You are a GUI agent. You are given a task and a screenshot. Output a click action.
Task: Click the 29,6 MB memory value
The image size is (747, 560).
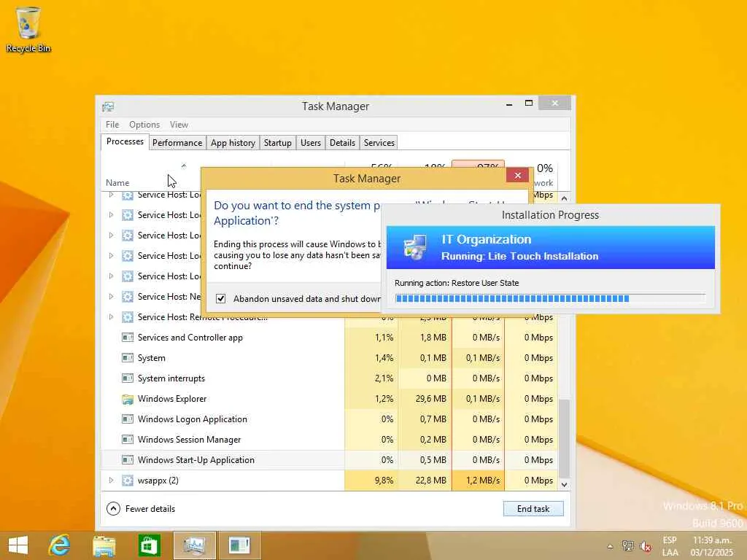[430, 399]
